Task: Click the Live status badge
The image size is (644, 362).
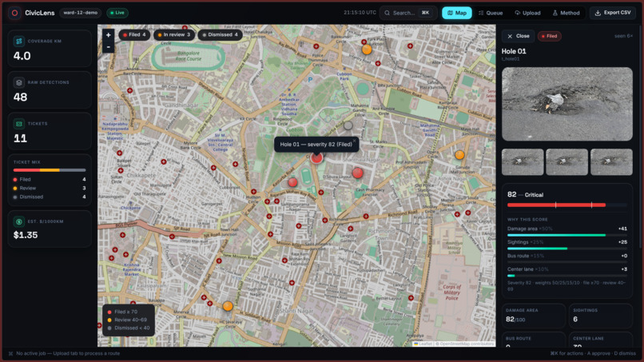Action: click(x=117, y=13)
